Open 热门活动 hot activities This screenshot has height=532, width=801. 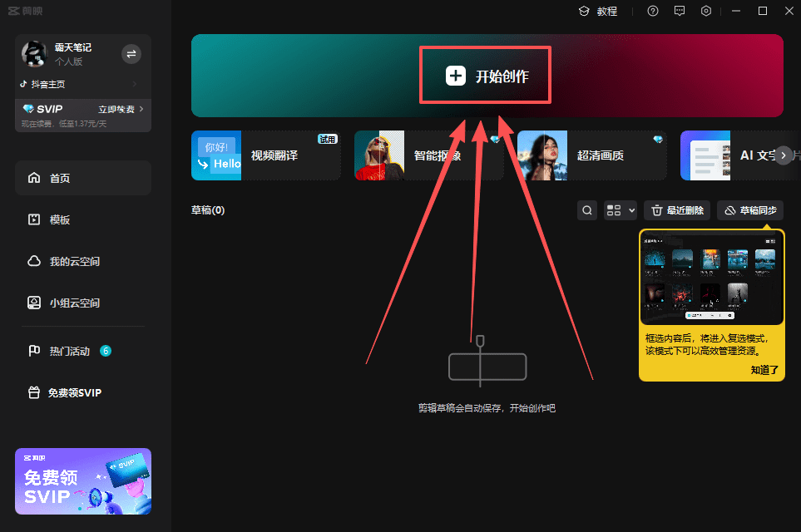pyautogui.click(x=69, y=351)
